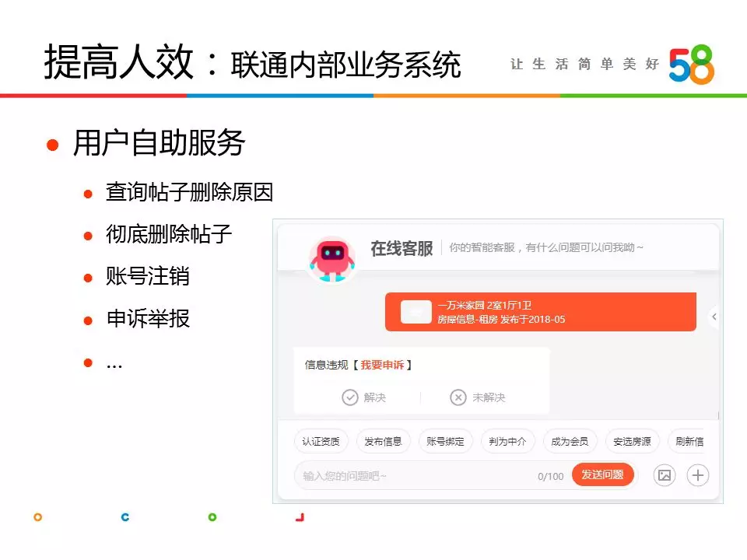Select the 认证资质 quick tag
This screenshot has width=747, height=560.
pyautogui.click(x=321, y=442)
